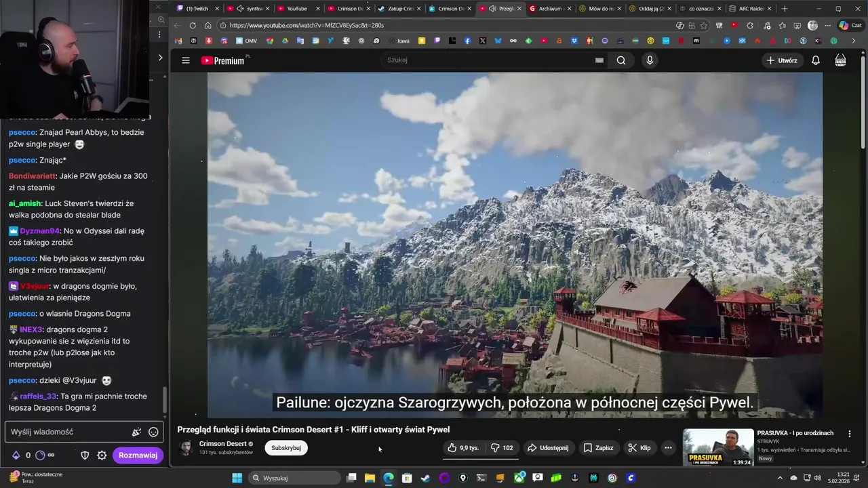This screenshot has height=488, width=868.
Task: Open the YouTube account avatar menu
Action: click(x=840, y=60)
